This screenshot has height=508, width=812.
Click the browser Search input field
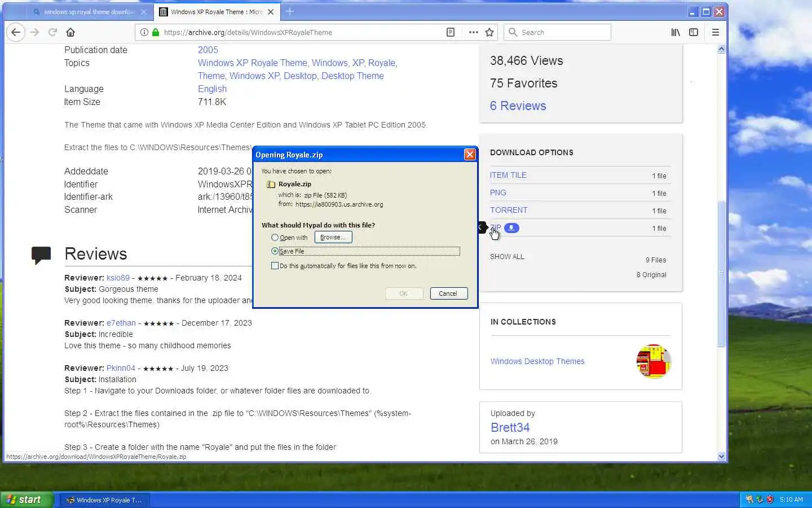pyautogui.click(x=557, y=32)
